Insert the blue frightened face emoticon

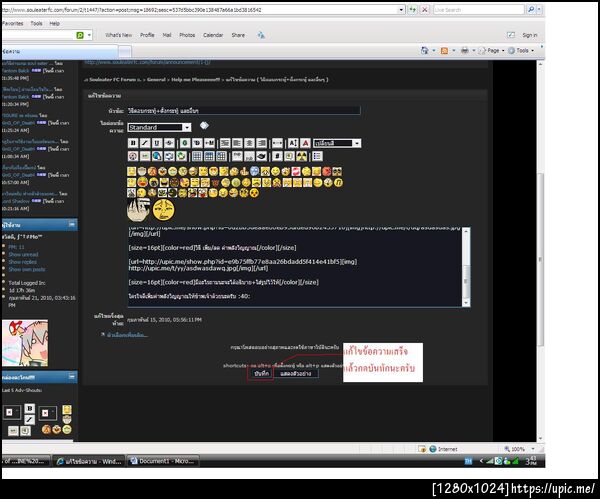pos(255,171)
